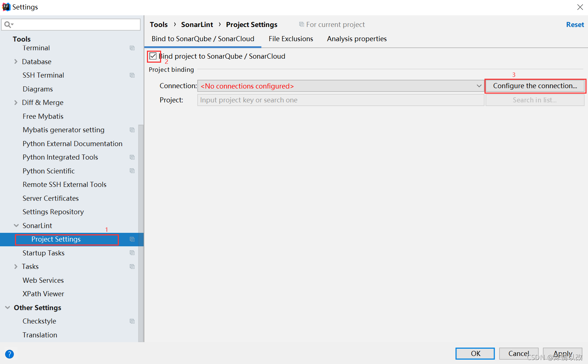588x364 pixels.
Task: Click the settings search field
Action: [x=71, y=24]
